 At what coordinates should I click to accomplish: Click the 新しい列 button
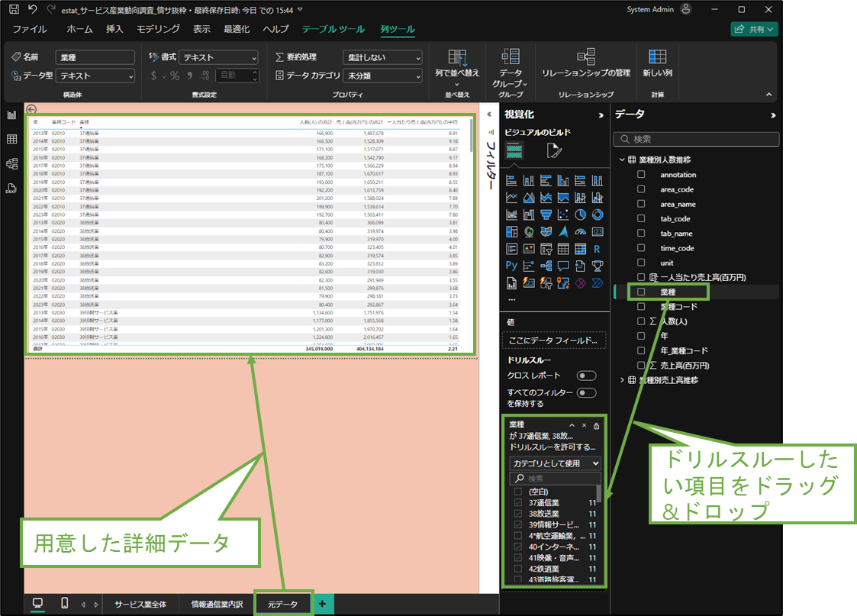pyautogui.click(x=658, y=64)
